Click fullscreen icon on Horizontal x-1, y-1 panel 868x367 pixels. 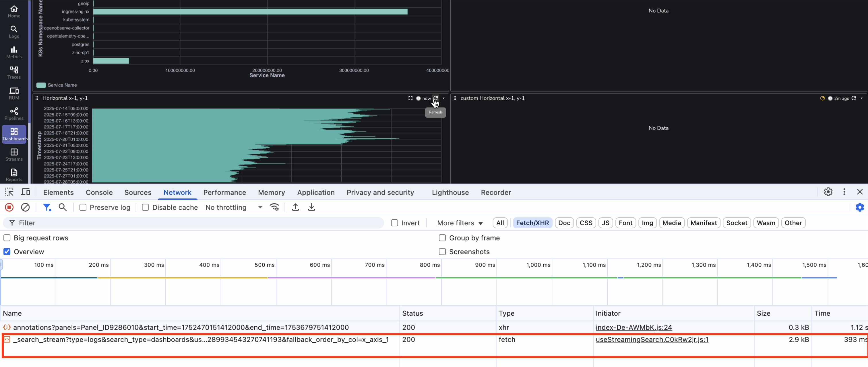pyautogui.click(x=410, y=98)
